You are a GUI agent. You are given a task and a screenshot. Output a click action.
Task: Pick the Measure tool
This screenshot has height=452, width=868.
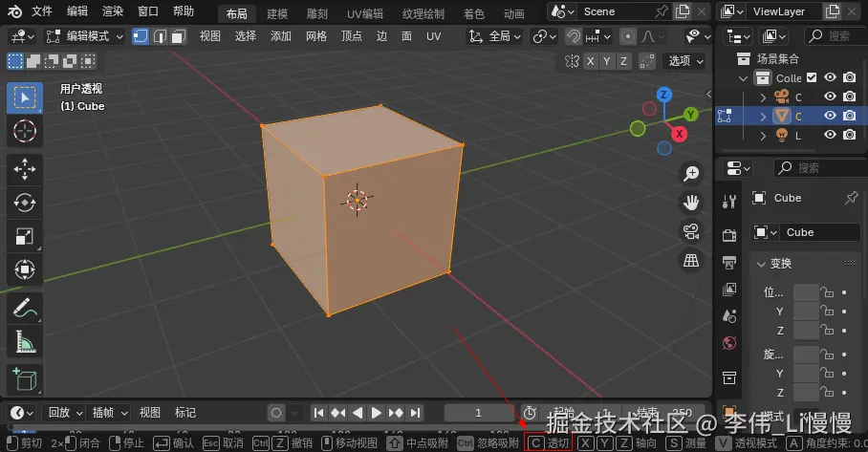[x=24, y=342]
